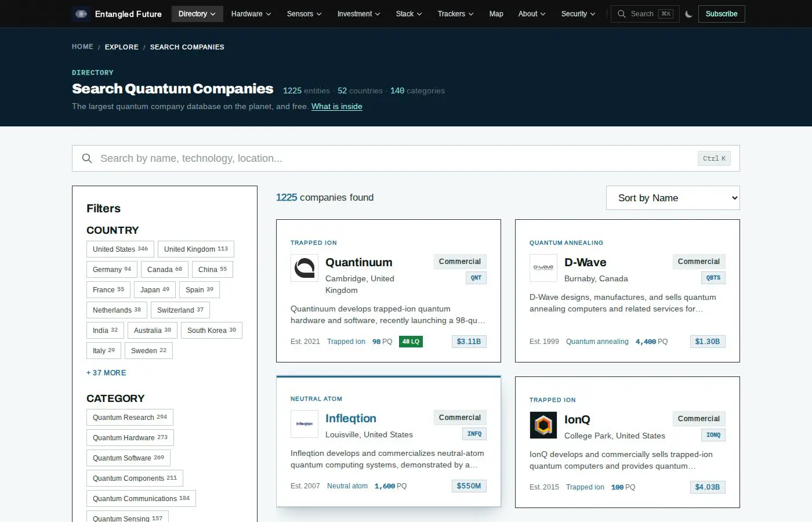Open the What is inside link
812x522 pixels.
tap(337, 106)
